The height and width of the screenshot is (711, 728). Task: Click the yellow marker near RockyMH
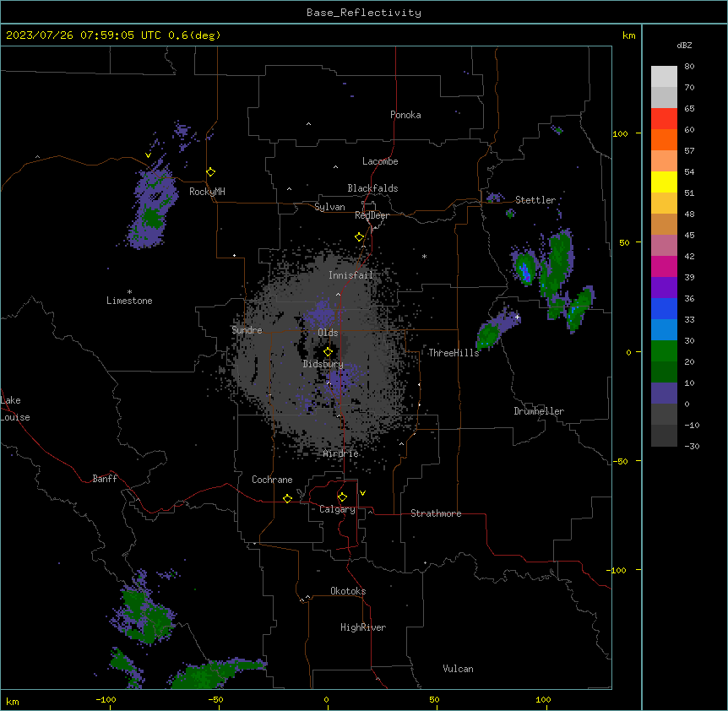(x=210, y=172)
